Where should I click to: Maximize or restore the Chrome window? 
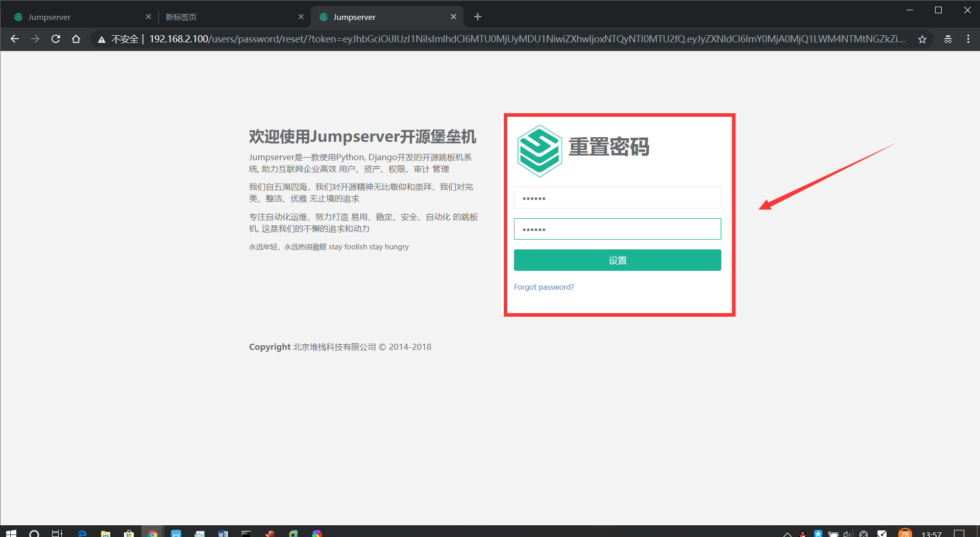click(938, 10)
